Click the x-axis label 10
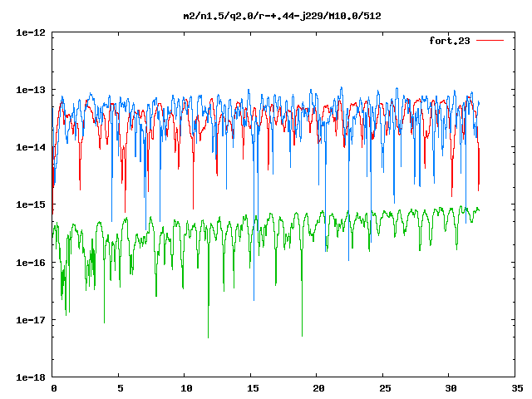The height and width of the screenshot is (399, 532). coord(186,388)
